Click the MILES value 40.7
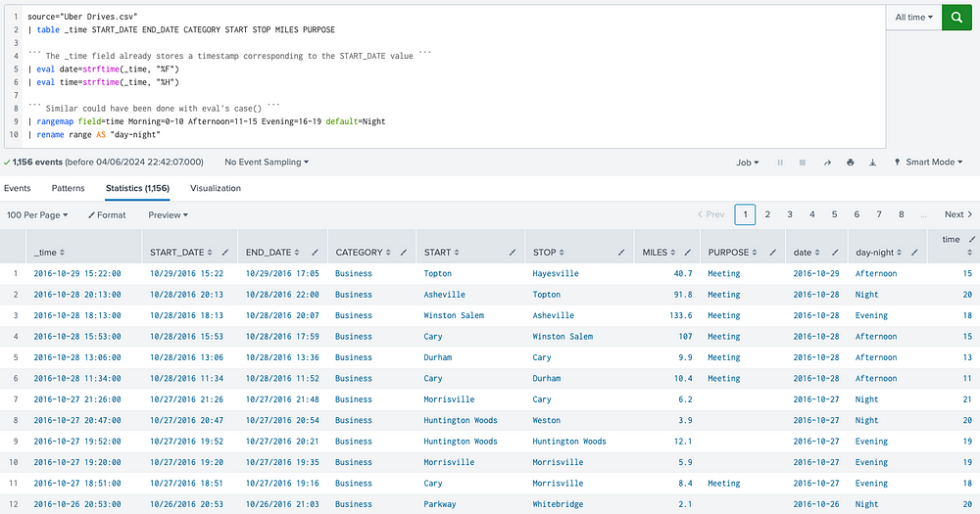 click(683, 273)
